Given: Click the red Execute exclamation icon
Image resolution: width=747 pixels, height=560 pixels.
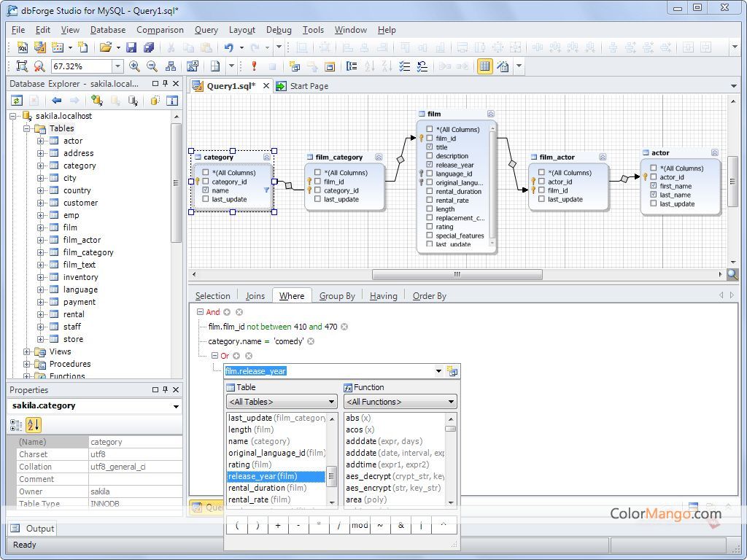Looking at the screenshot, I should tap(254, 66).
